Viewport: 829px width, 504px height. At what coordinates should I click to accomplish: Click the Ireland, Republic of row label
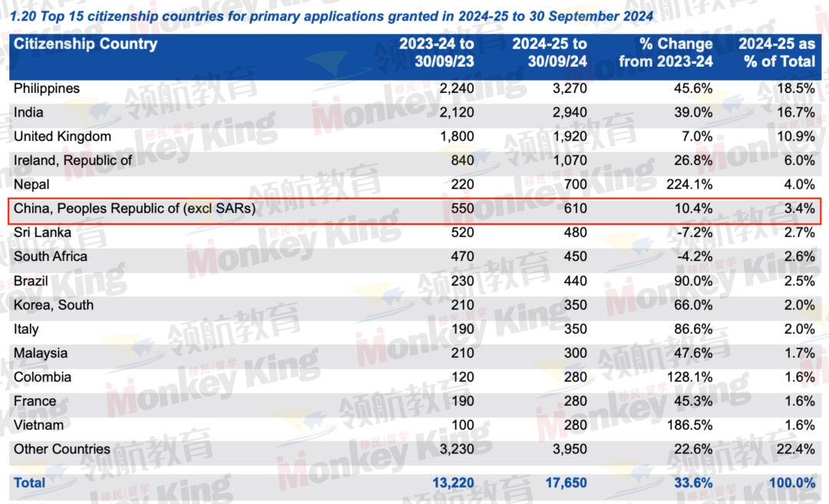pyautogui.click(x=73, y=160)
